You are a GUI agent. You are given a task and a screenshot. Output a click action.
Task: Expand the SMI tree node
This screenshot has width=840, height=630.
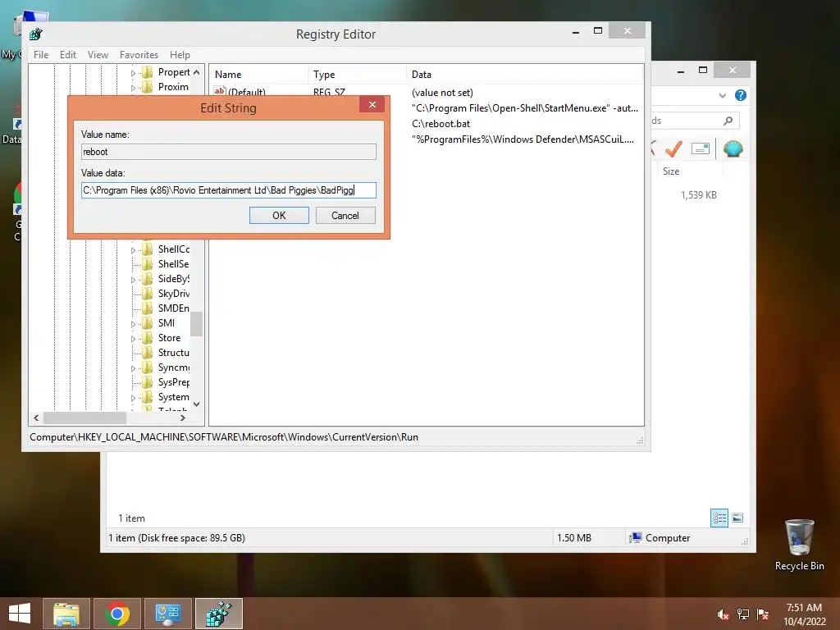[133, 323]
